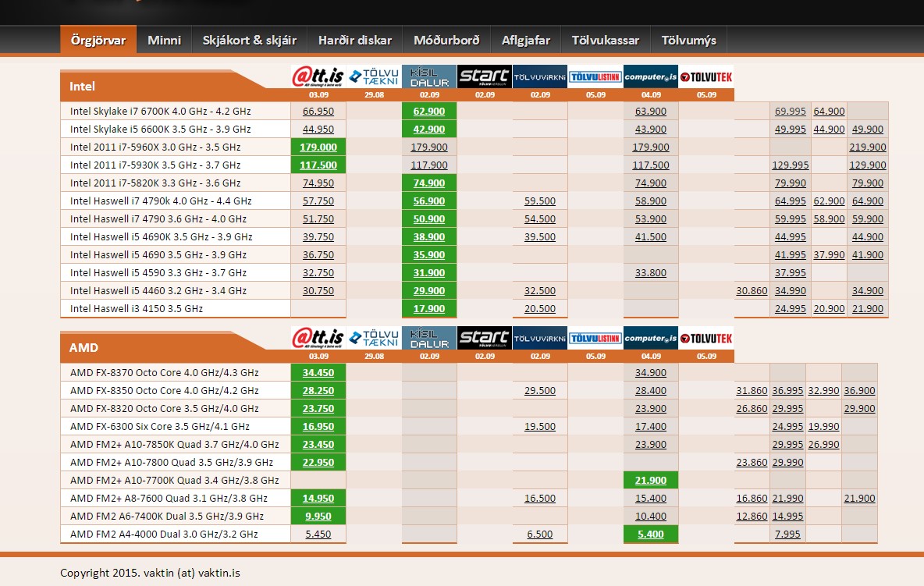Open the Tölvulistinn logo in AMD header
924x586 pixels.
click(595, 338)
